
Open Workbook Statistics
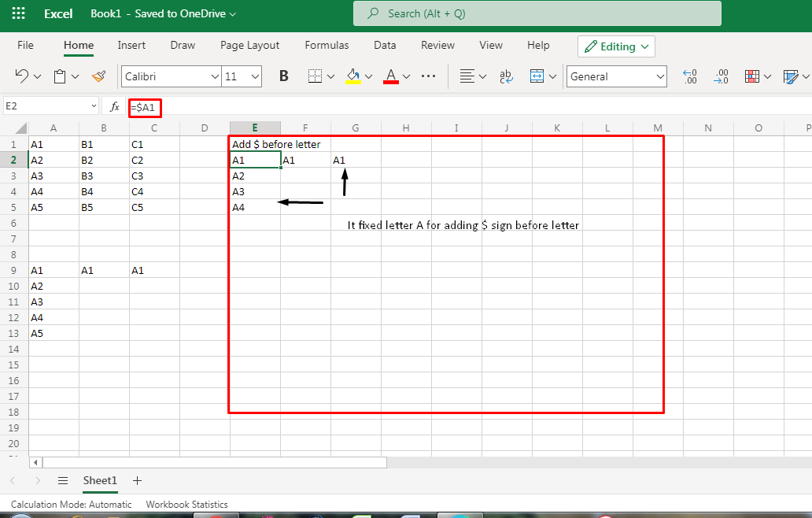click(186, 505)
